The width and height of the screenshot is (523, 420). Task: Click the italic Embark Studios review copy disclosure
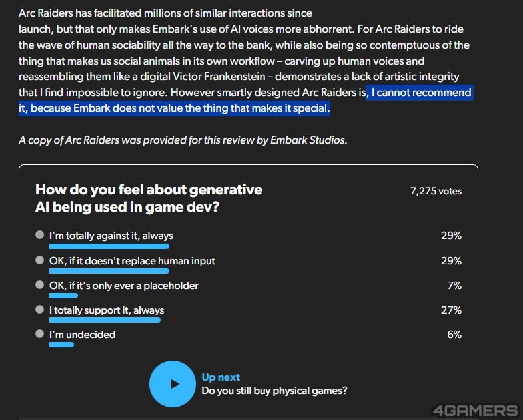pyautogui.click(x=183, y=140)
